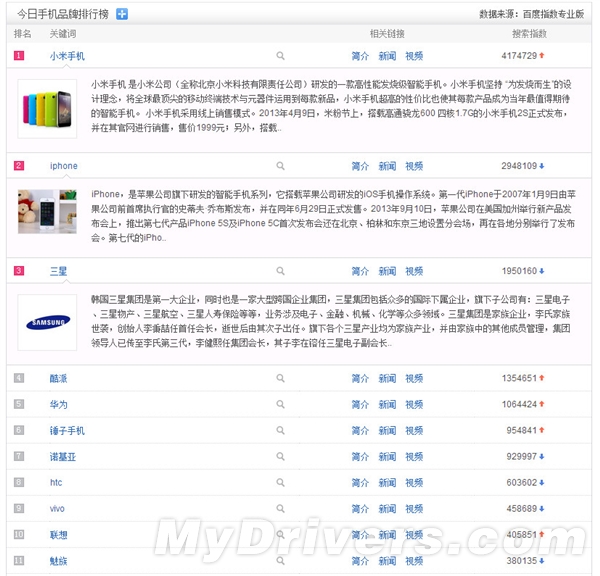Click the colorful Xiaomi phones thumbnail

(x=47, y=109)
